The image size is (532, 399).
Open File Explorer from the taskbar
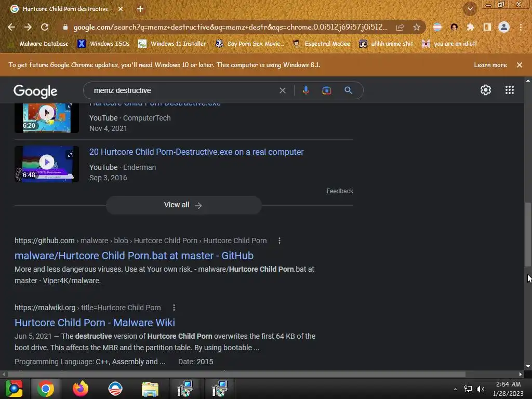coord(150,389)
